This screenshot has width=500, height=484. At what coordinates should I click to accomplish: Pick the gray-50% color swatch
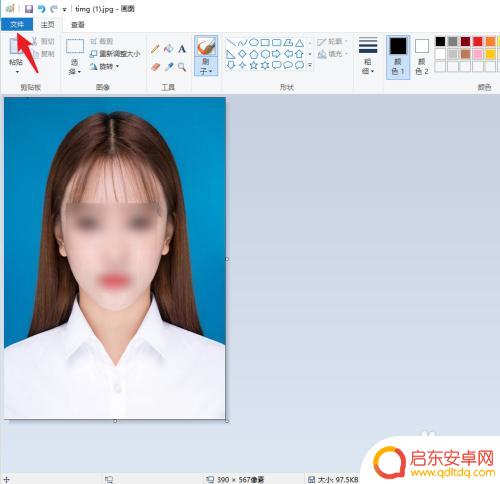pyautogui.click(x=453, y=41)
